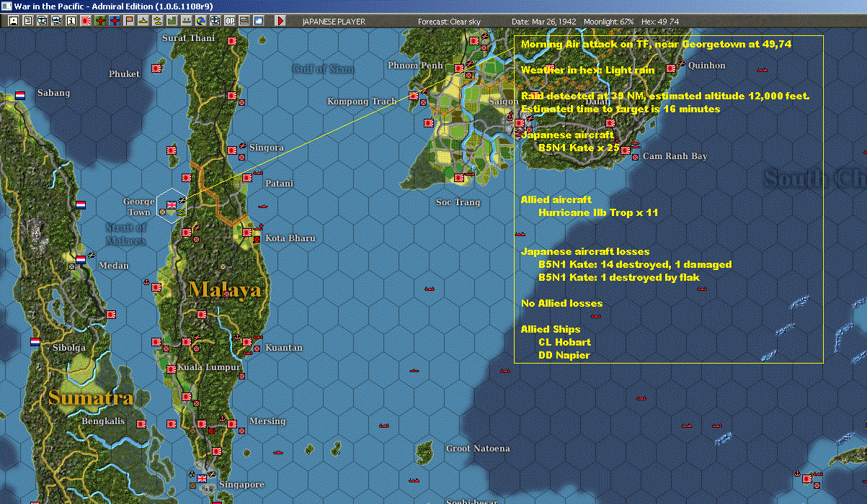Click the red end-turn arrow icon
The height and width of the screenshot is (504, 867).
coord(280,21)
